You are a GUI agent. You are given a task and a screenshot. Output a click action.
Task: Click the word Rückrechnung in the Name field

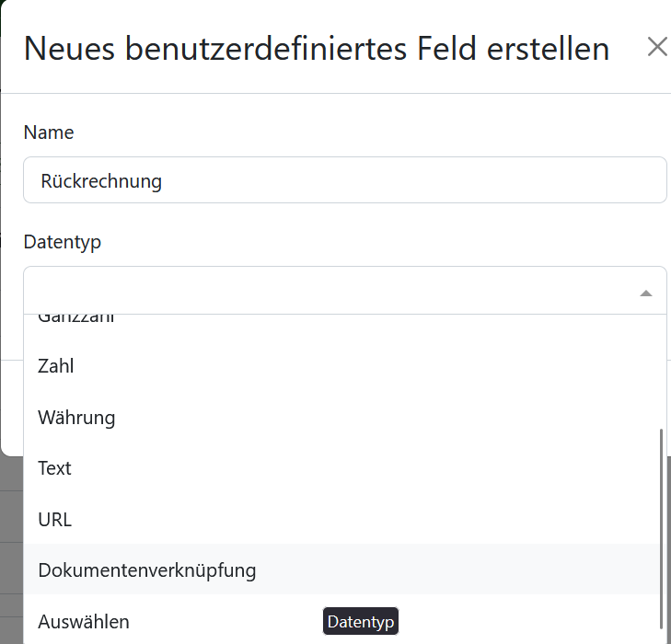coord(101,181)
